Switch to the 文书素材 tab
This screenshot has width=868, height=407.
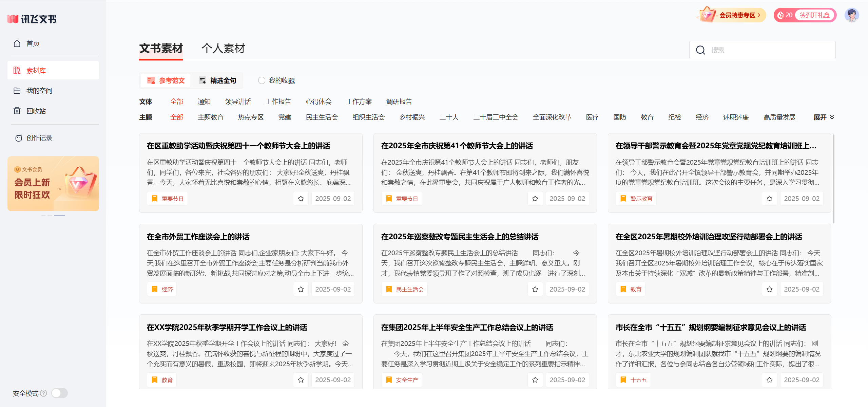click(160, 48)
